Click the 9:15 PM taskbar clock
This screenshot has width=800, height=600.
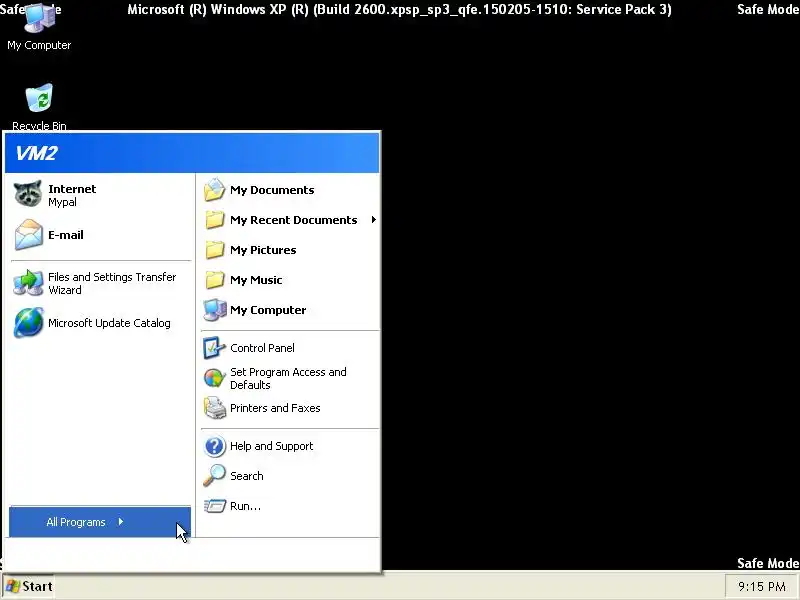(x=762, y=587)
